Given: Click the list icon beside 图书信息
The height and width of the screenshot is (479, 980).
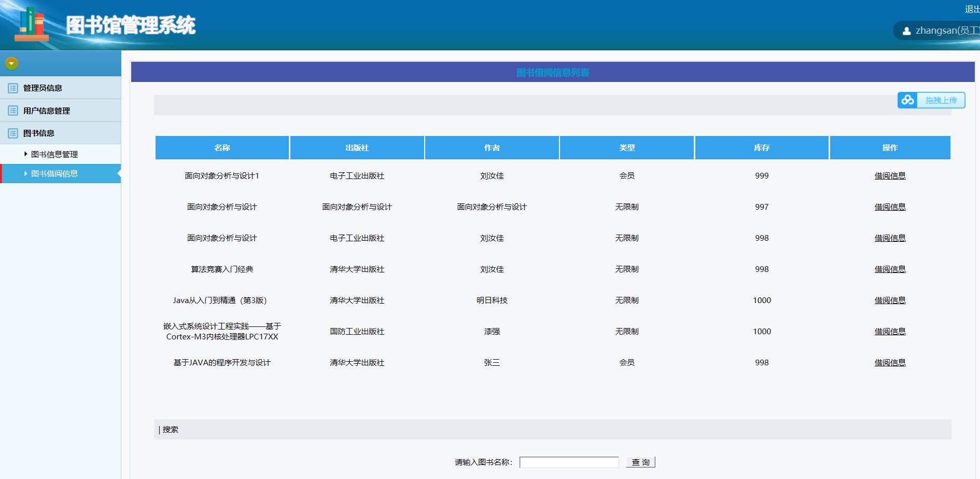Looking at the screenshot, I should [x=13, y=133].
